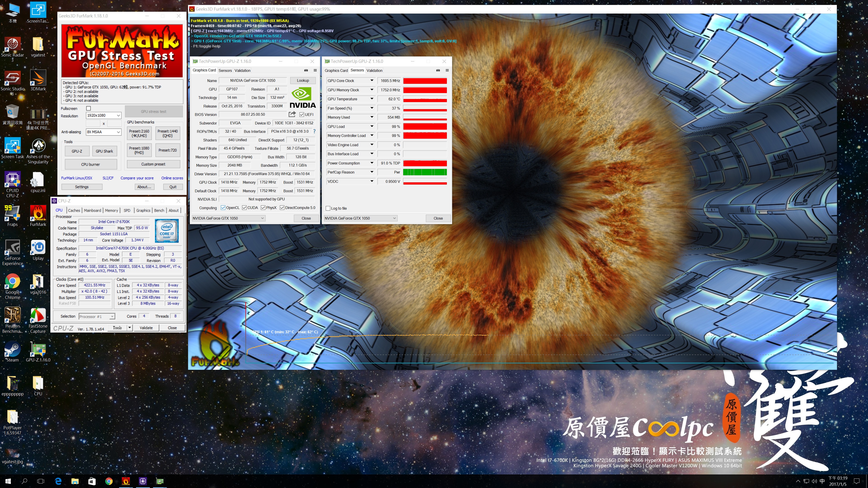This screenshot has width=868, height=488.
Task: Expand the GPU Core Clock sensor dropdown
Action: pos(372,80)
